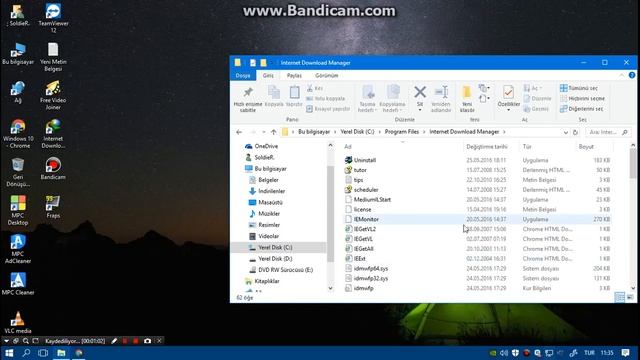Click Hiçbirini seçme in the ribbon
Viewport: 640px width, 360px height.
582,99
